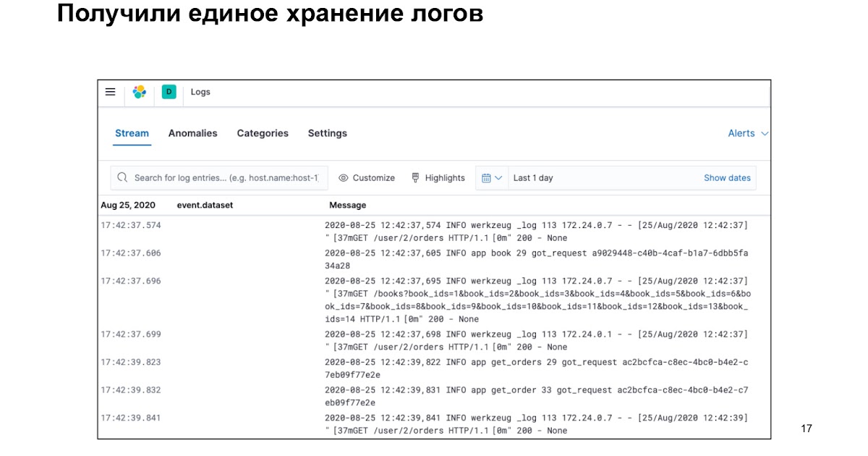
Task: Click the 'app book 29 got_request' message
Action: (x=537, y=259)
